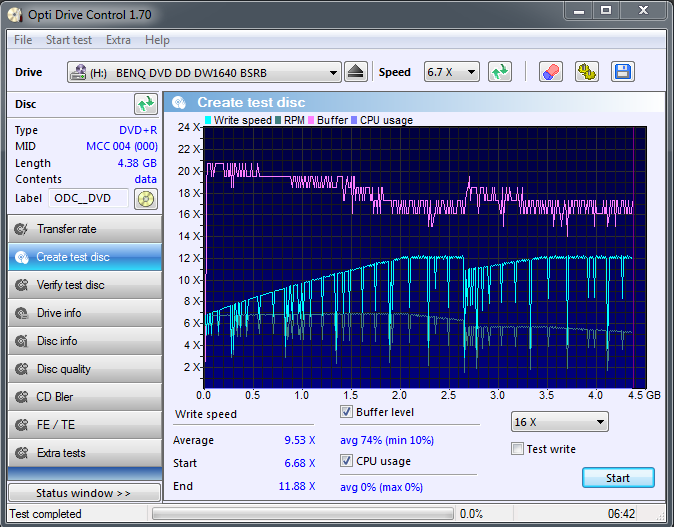Click the FE / TE sidebar icon

pos(21,425)
